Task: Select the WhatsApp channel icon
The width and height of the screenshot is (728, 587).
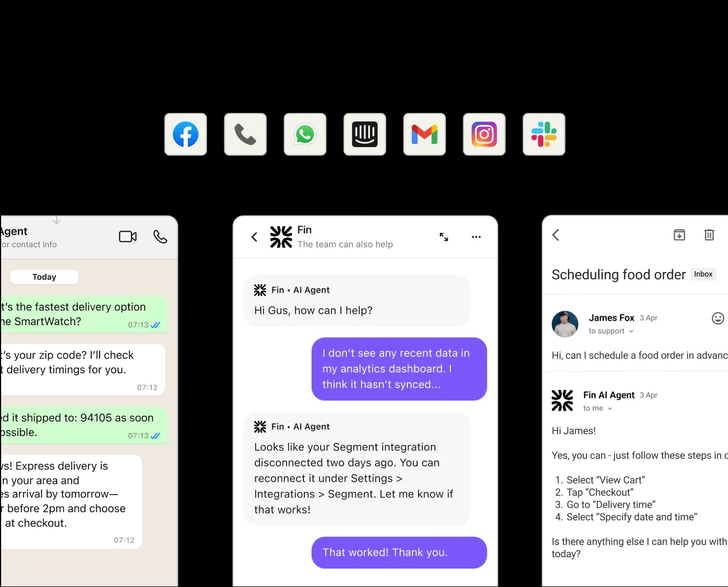Action: (x=305, y=134)
